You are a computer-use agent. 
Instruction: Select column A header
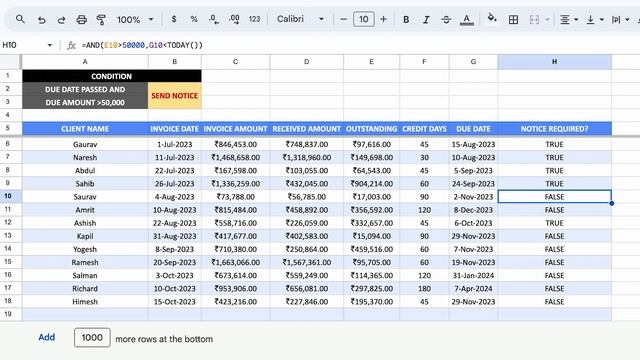85,62
